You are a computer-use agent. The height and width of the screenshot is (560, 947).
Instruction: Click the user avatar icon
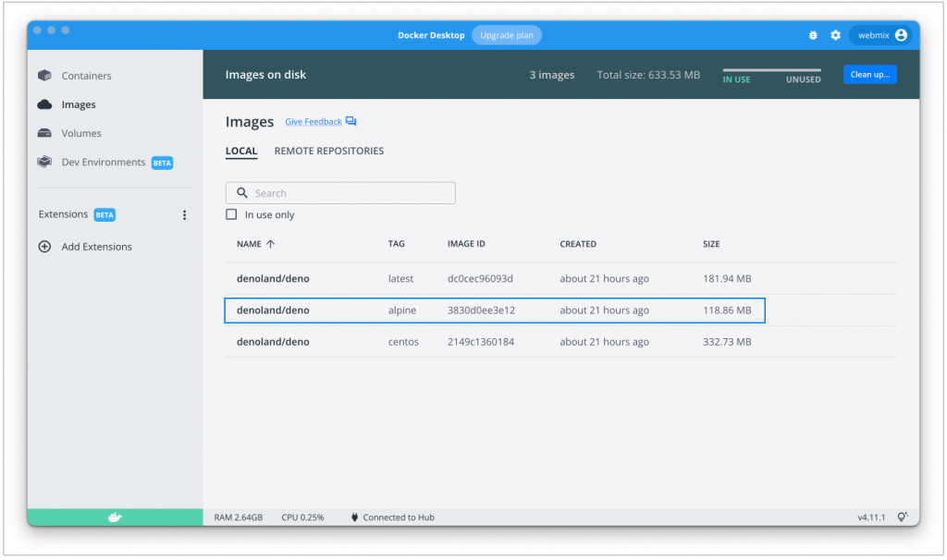[901, 35]
